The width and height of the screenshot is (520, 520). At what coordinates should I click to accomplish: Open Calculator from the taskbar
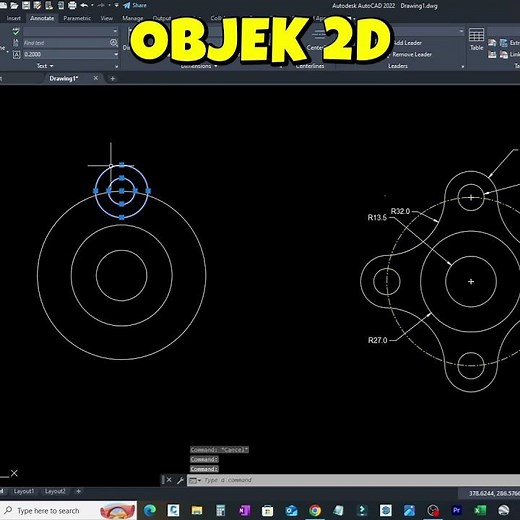pos(220,510)
